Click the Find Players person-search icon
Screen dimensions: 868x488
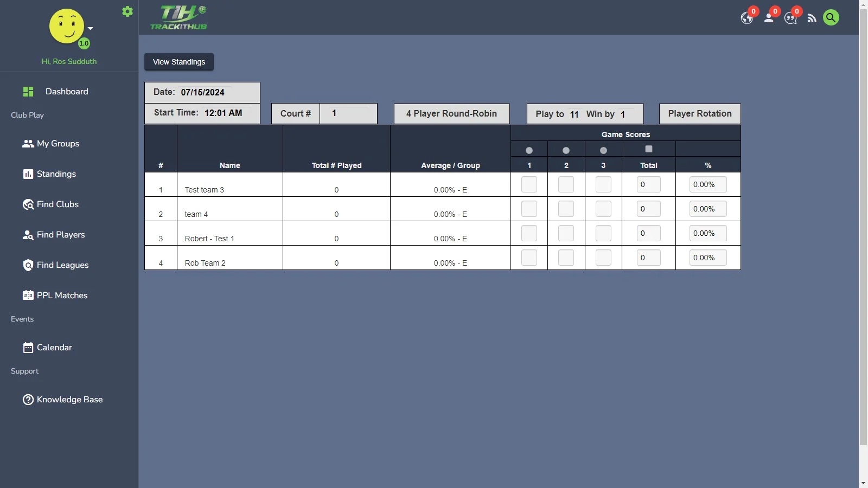point(28,235)
